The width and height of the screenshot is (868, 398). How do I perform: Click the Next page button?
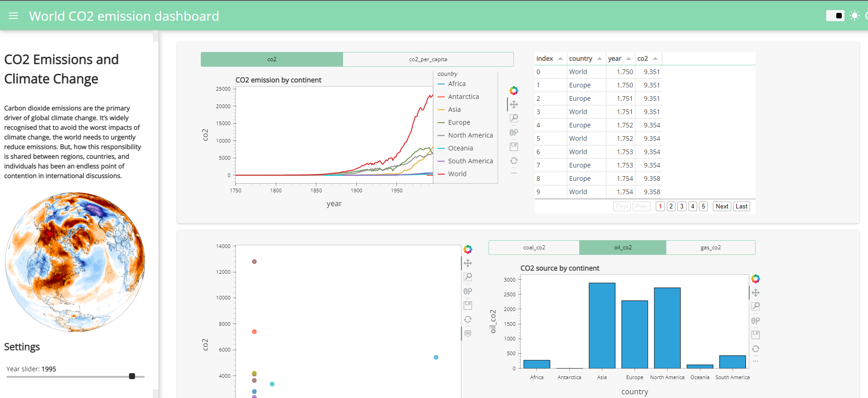(722, 206)
